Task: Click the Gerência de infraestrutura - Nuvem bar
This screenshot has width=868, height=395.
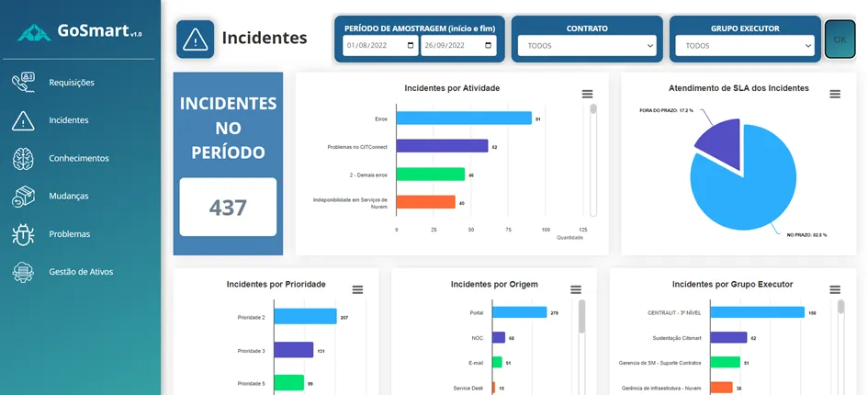Action: [721, 388]
